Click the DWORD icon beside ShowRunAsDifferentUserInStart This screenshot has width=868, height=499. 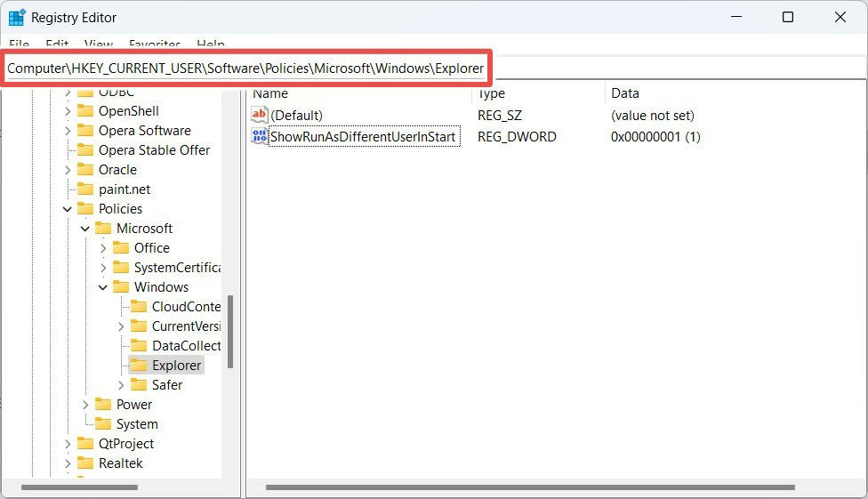click(x=259, y=136)
